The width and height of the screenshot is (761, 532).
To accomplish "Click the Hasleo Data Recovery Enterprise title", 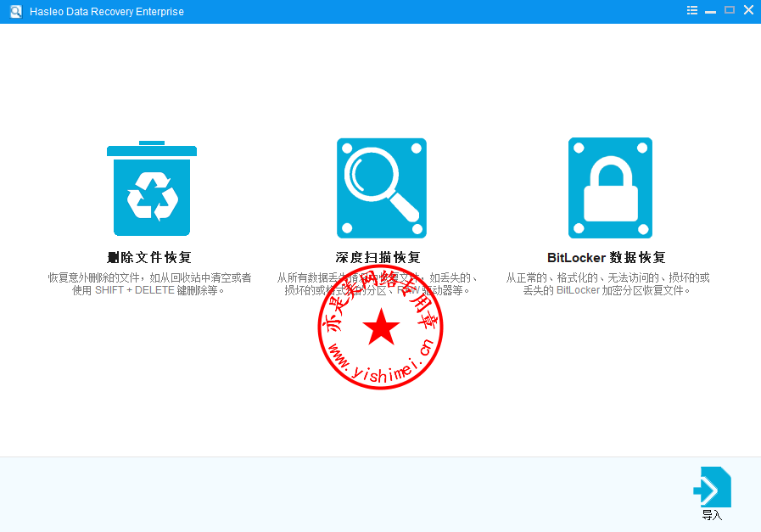I will click(107, 12).
